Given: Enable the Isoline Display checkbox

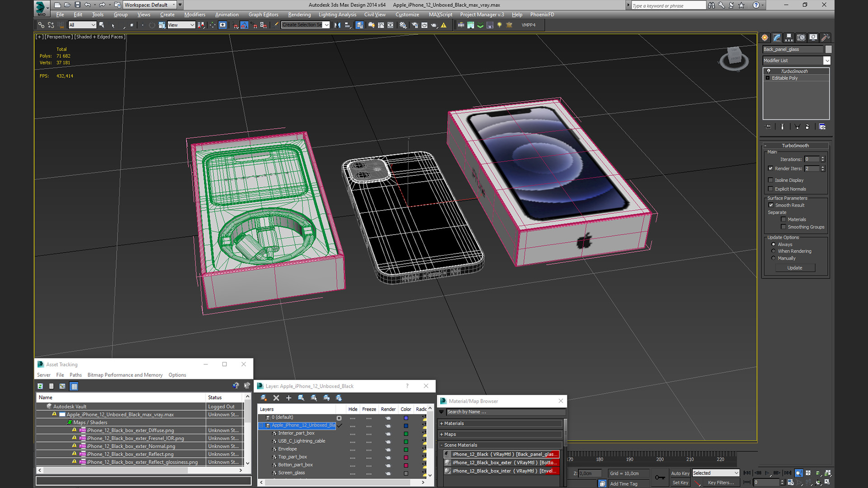Looking at the screenshot, I should (x=771, y=180).
